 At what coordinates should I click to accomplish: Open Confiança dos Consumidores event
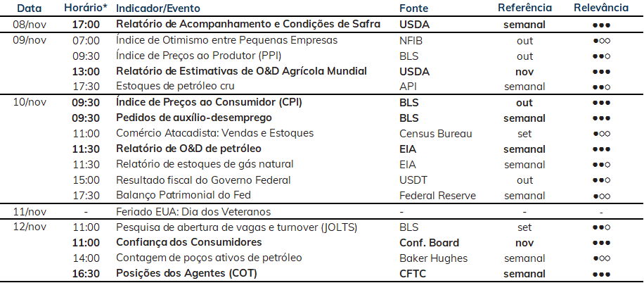189,242
